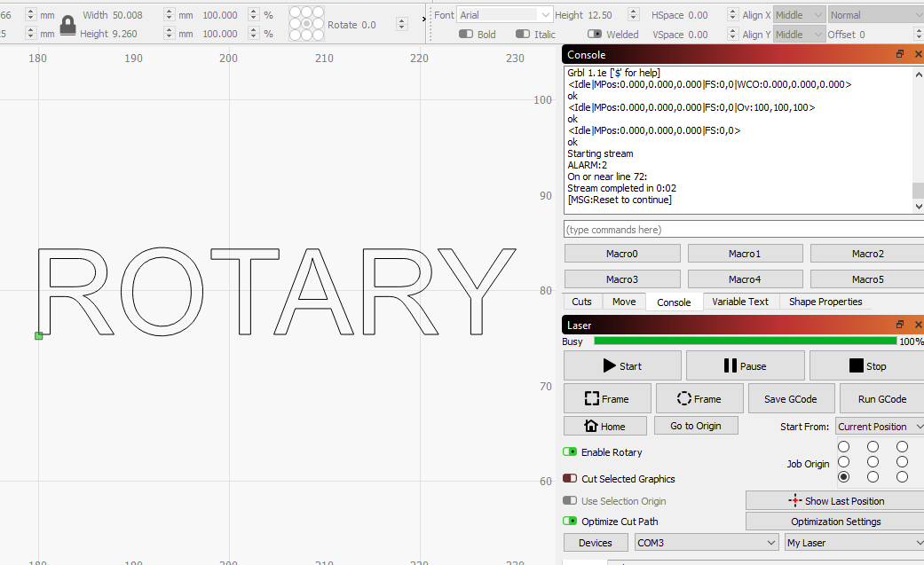This screenshot has height=565, width=924.
Task: Close the Laser panel
Action: [x=918, y=325]
